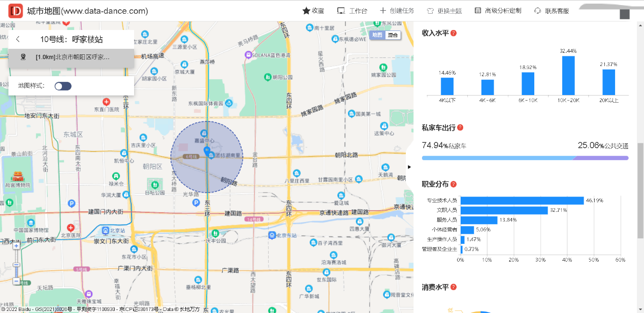Image resolution: width=644 pixels, height=313 pixels.
Task: Click the blue 私家车 portion of progress bar
Action: (498, 158)
